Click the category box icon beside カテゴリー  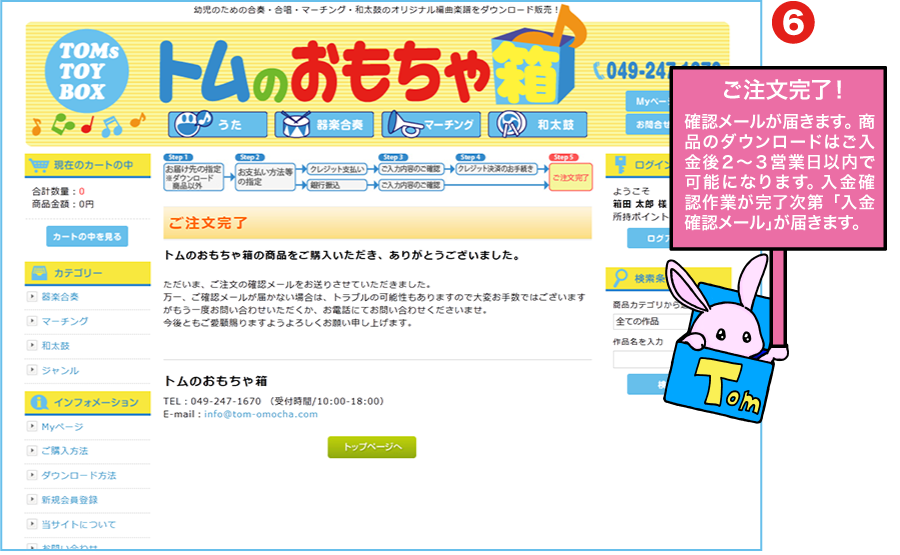(x=39, y=273)
